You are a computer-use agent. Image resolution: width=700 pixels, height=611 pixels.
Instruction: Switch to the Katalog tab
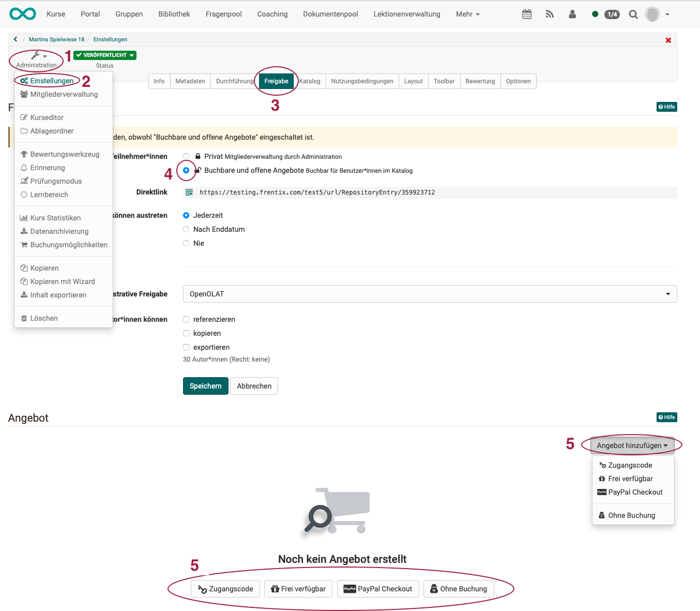pyautogui.click(x=310, y=81)
